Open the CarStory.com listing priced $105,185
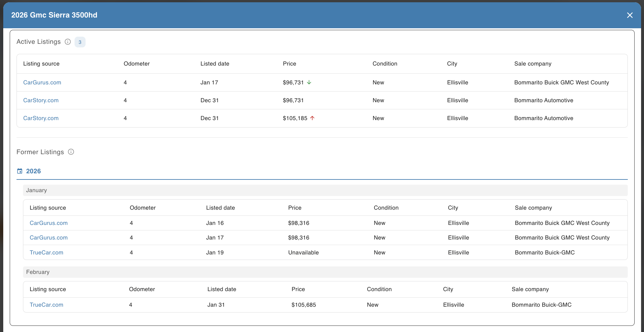644x332 pixels. (41, 118)
